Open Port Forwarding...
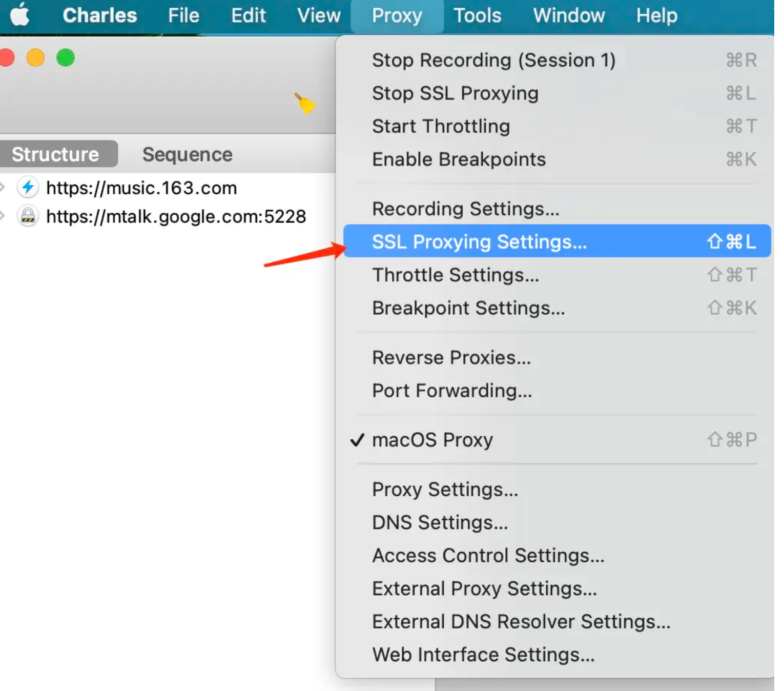This screenshot has height=691, width=784. (x=557, y=391)
